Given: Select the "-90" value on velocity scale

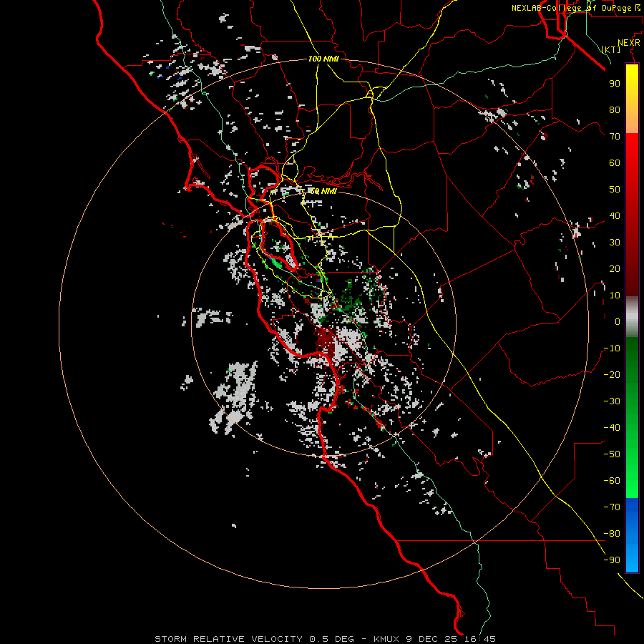Looking at the screenshot, I should [612, 560].
